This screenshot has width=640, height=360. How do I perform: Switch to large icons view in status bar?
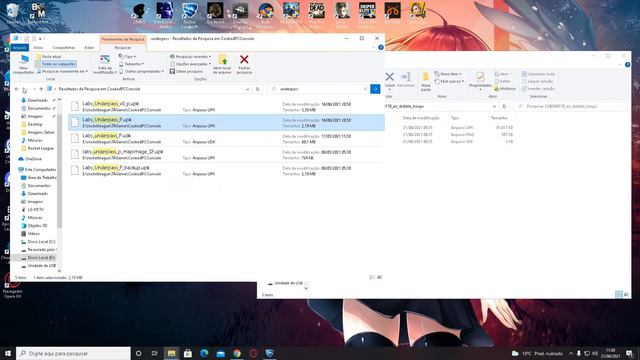380,277
